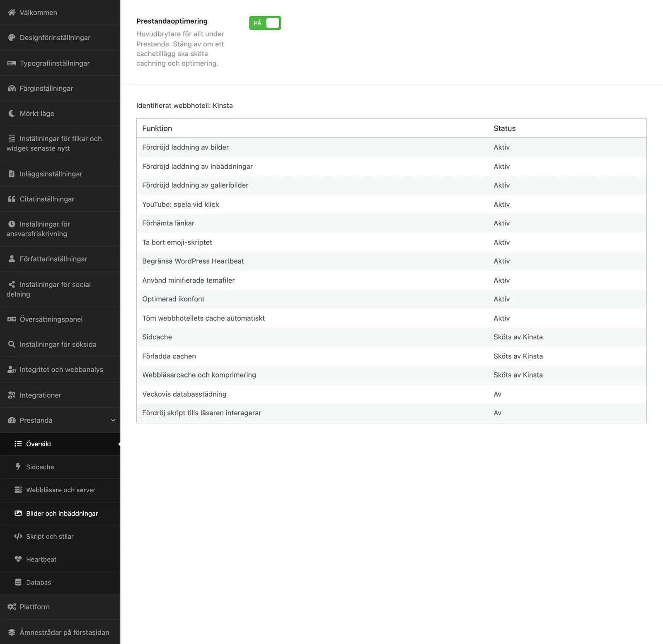The image size is (663, 644).
Task: Click the palette icon for Designförinställningar
Action: pos(12,38)
